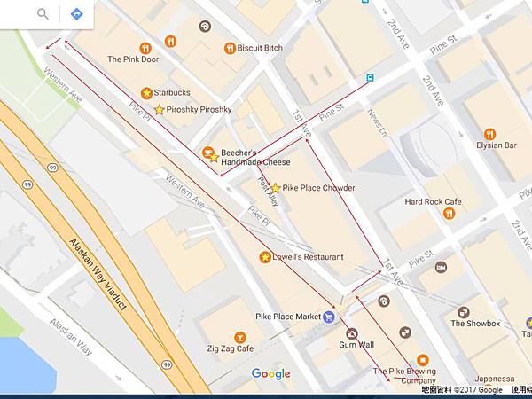This screenshot has width=532, height=399.
Task: Click the transit stop icon on Pine St
Action: [370, 78]
